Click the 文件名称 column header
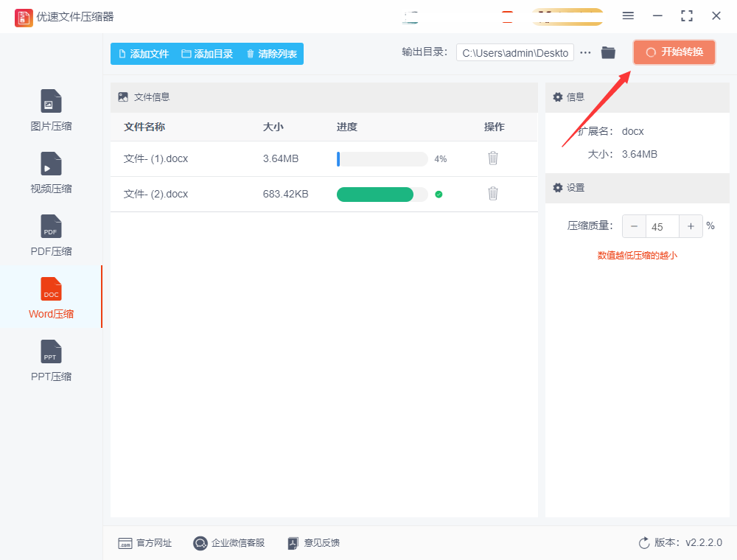The width and height of the screenshot is (737, 560). pos(144,127)
